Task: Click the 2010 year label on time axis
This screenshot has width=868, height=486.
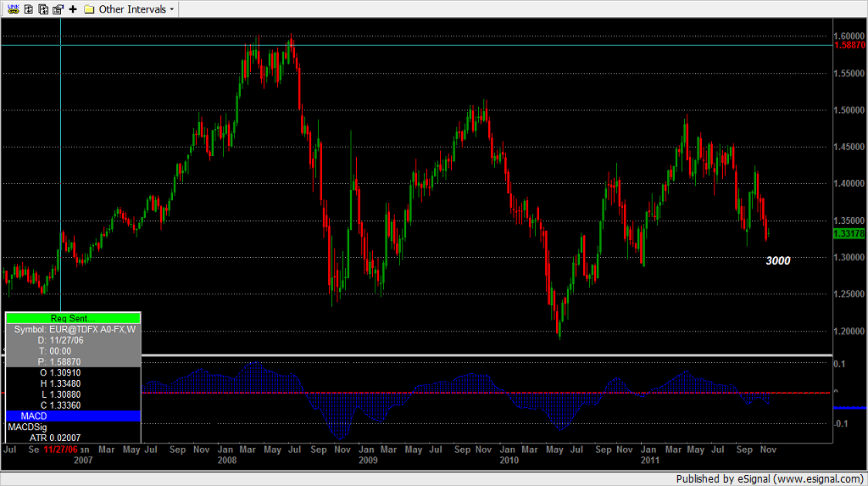Action: pyautogui.click(x=509, y=460)
